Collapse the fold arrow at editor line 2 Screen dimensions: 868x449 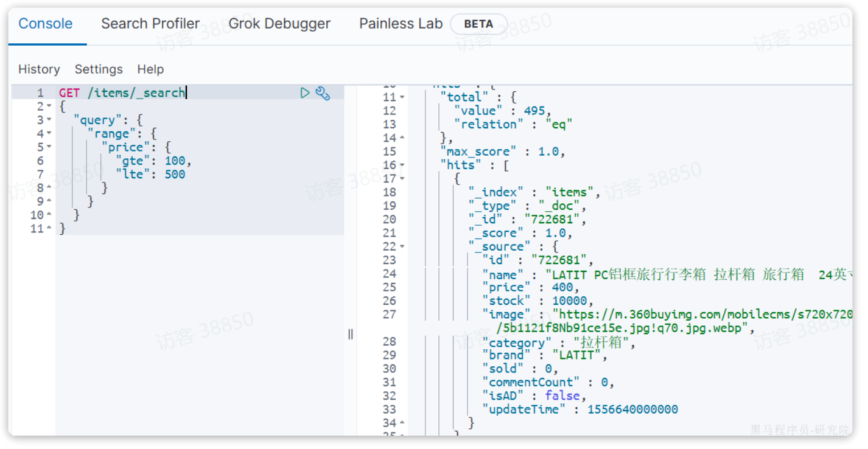49,106
